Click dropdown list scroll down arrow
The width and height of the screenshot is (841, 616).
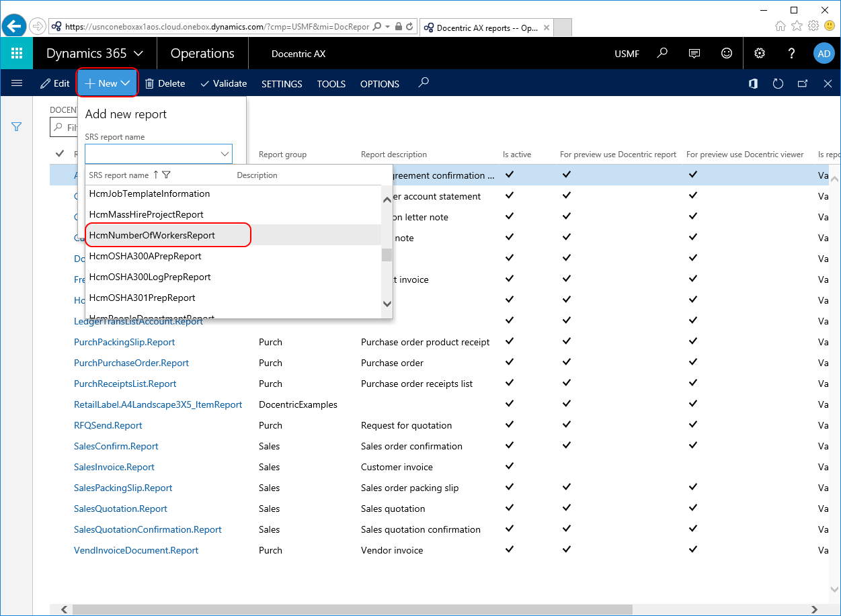pos(387,304)
